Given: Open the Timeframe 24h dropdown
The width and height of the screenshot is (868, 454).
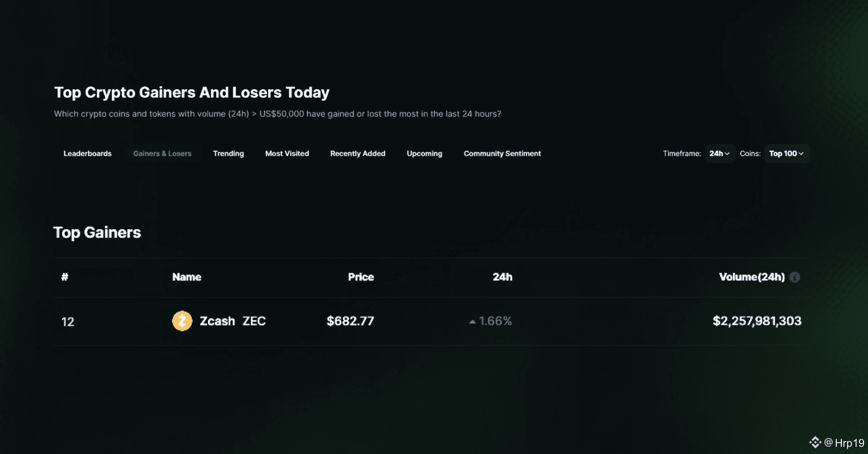Looking at the screenshot, I should [719, 154].
